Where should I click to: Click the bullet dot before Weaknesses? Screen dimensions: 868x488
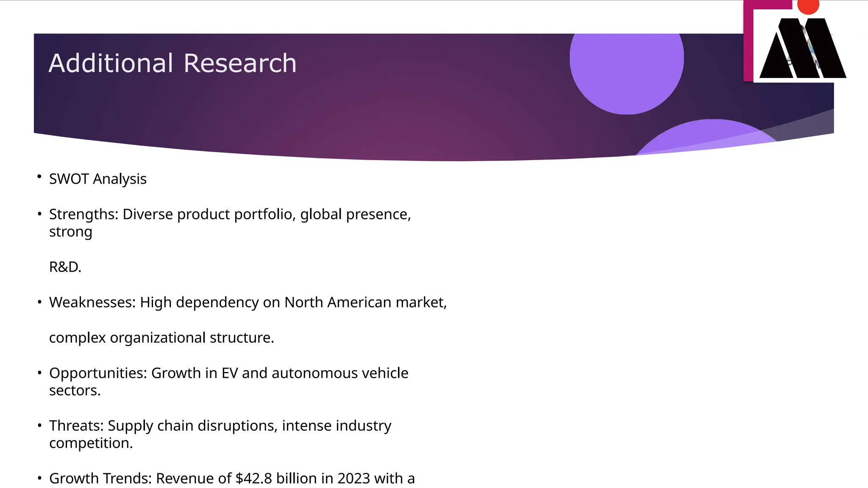(39, 302)
